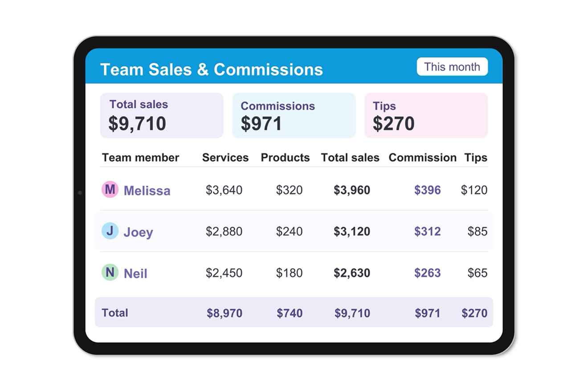Click Melissa's $396 commission amount

[x=428, y=190]
